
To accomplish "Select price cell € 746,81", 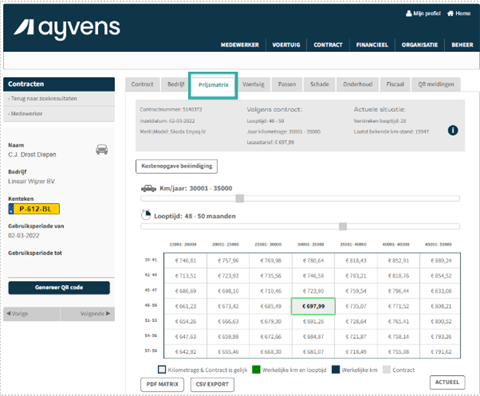I will click(x=186, y=261).
